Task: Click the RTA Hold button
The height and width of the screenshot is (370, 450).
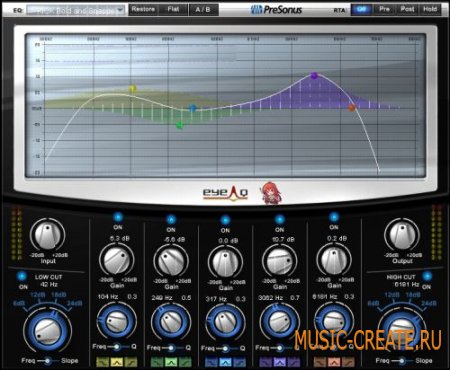Action: coord(430,9)
